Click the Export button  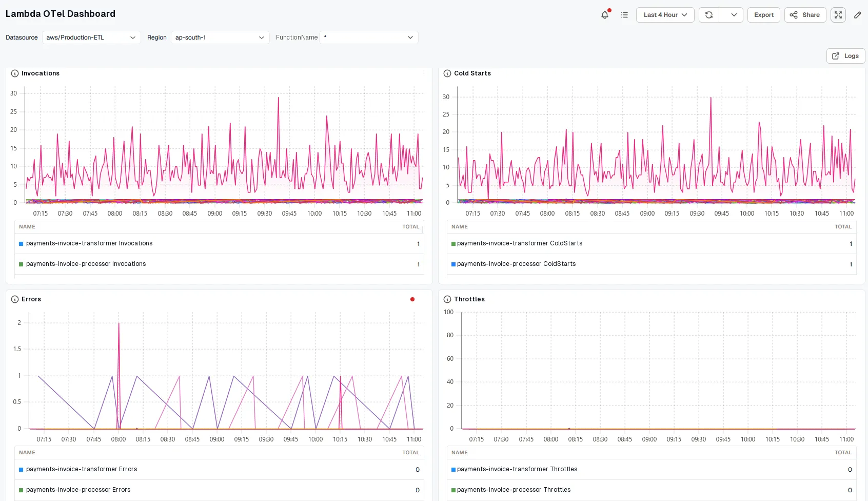tap(764, 15)
